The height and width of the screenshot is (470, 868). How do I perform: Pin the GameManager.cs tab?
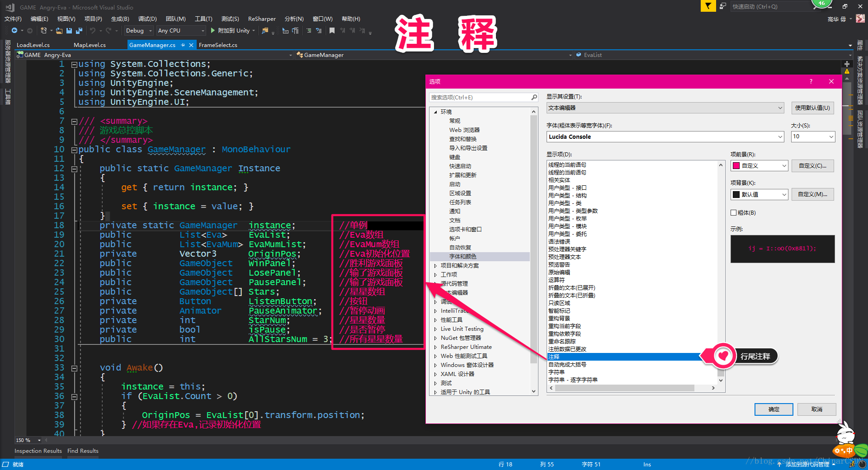tap(183, 45)
